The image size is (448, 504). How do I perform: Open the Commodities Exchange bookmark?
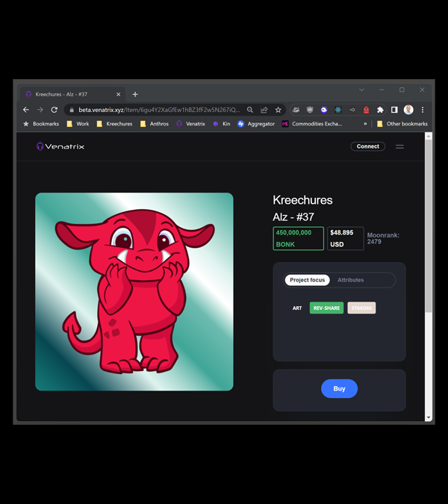pyautogui.click(x=312, y=124)
